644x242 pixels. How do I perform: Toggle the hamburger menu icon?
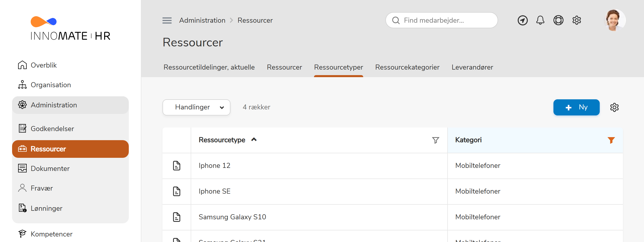pyautogui.click(x=167, y=20)
